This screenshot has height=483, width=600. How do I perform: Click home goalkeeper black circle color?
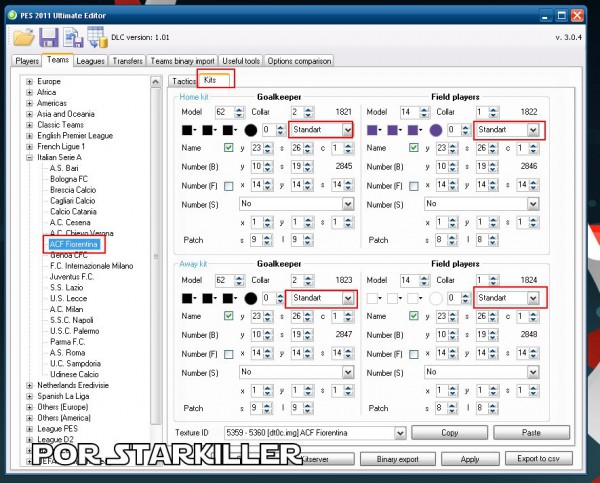point(251,130)
